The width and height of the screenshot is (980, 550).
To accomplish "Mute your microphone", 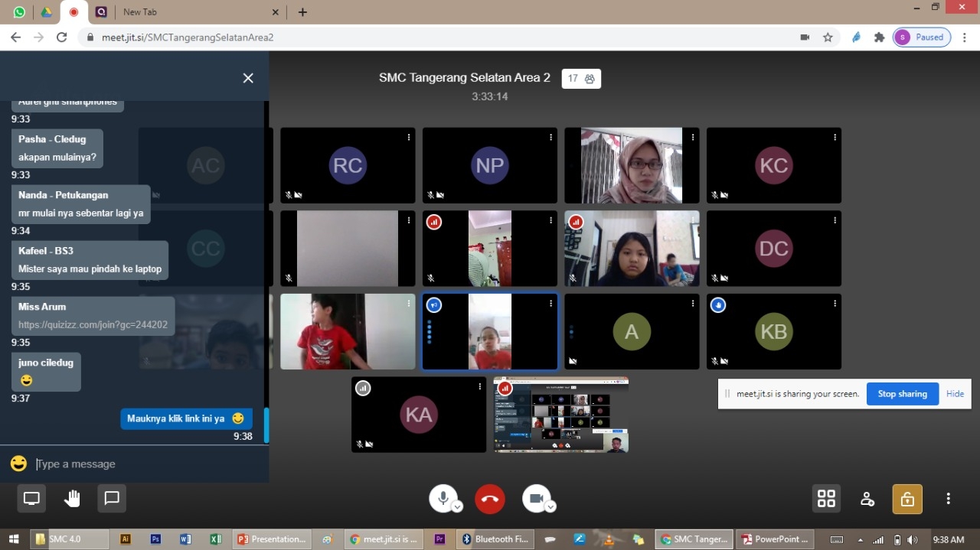I will 443,496.
